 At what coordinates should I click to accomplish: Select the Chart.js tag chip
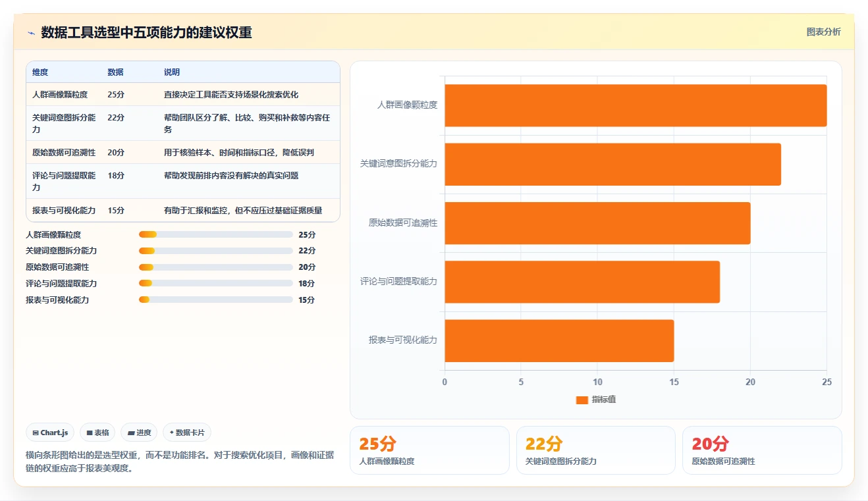(51, 433)
